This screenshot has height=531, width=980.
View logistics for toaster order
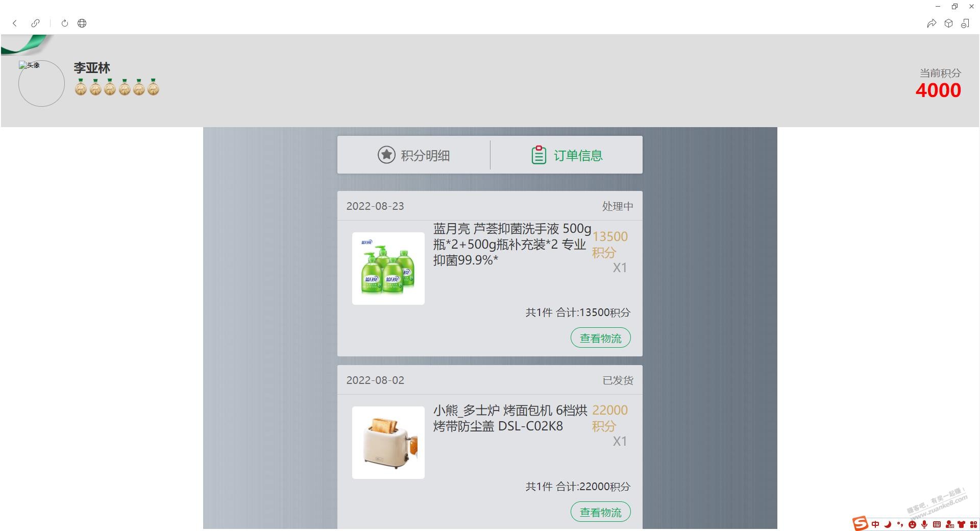coord(601,512)
